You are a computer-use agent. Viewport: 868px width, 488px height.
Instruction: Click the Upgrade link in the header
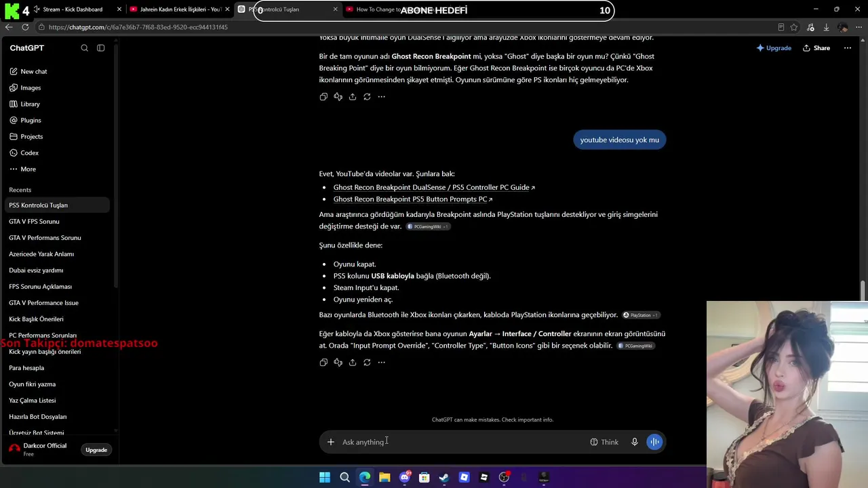[774, 48]
